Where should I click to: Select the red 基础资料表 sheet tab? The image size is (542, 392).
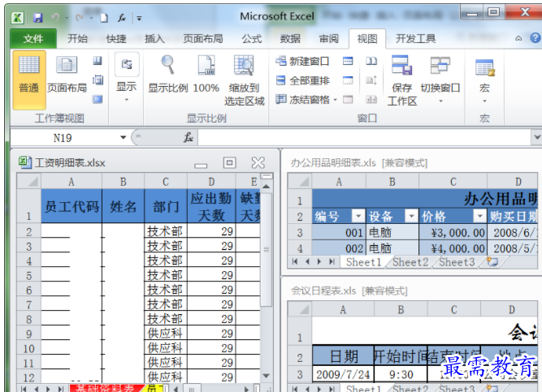[x=106, y=388]
